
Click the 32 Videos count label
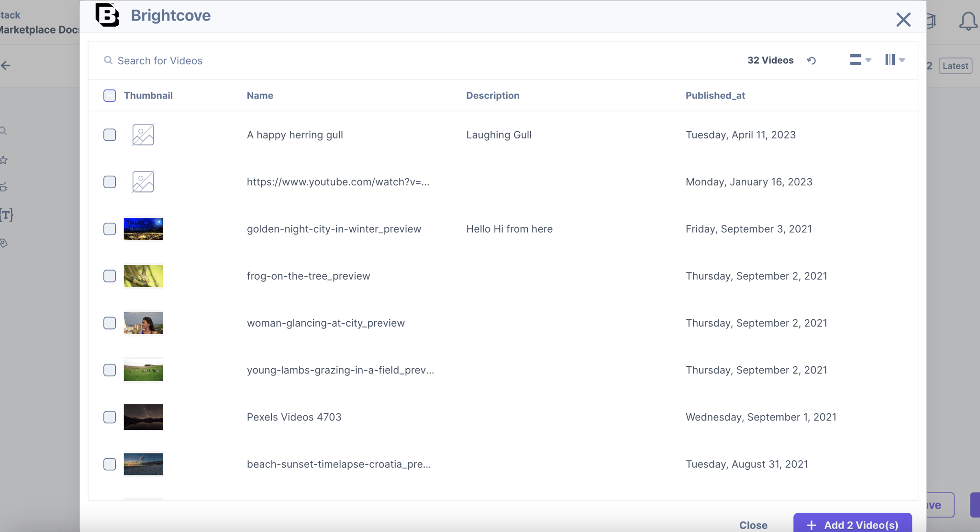770,60
